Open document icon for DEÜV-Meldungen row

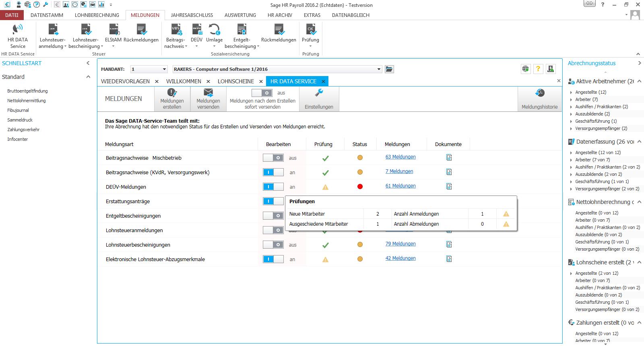(449, 186)
